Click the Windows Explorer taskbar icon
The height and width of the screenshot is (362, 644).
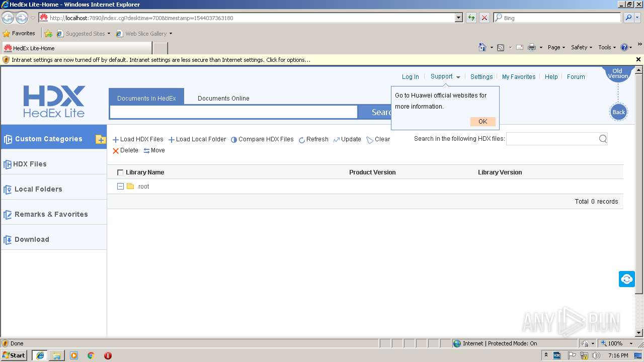57,355
